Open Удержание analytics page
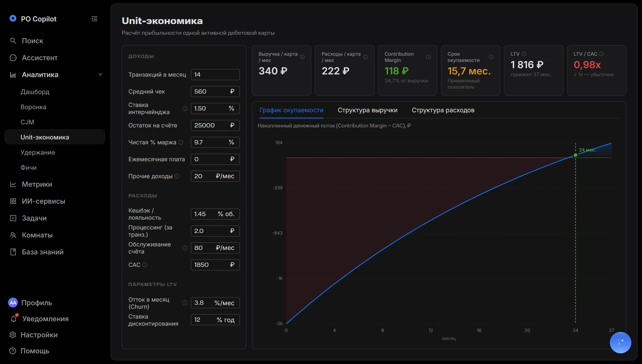642x364 pixels. click(x=38, y=152)
